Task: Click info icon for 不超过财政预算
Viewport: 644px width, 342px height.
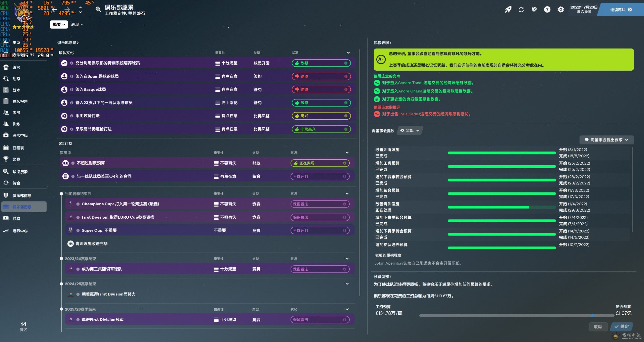Action: (x=73, y=163)
